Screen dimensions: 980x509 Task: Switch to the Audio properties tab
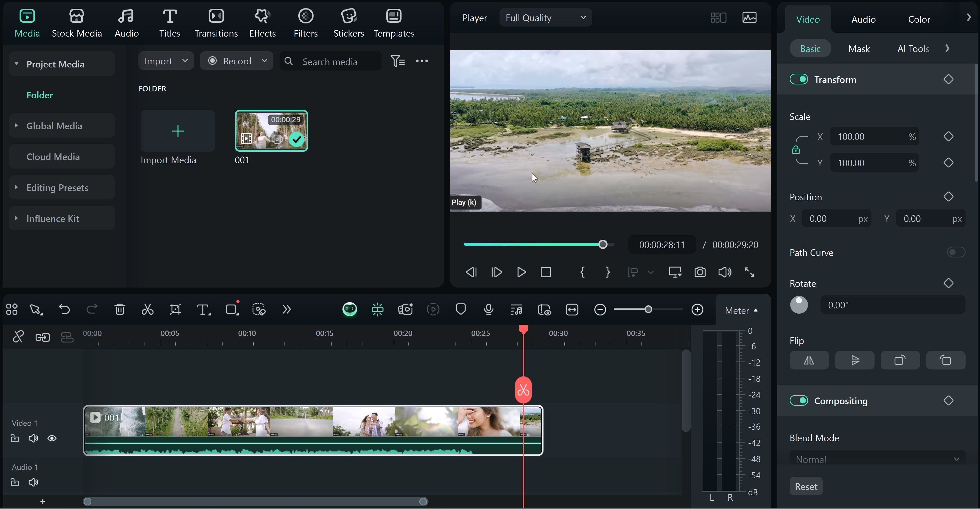point(863,19)
